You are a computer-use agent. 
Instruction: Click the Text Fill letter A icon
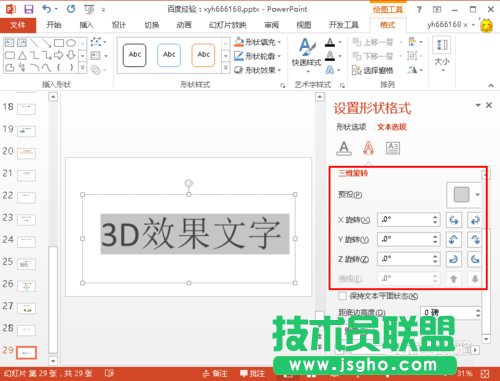coord(330,42)
